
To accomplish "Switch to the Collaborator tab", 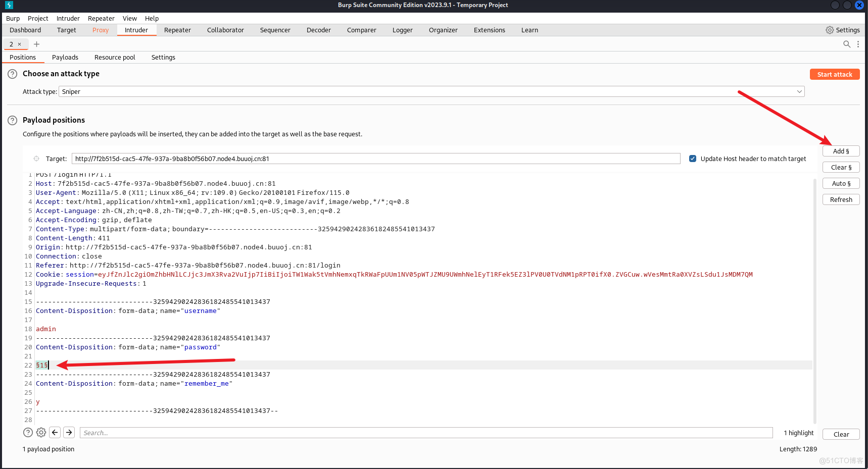I will pos(225,30).
